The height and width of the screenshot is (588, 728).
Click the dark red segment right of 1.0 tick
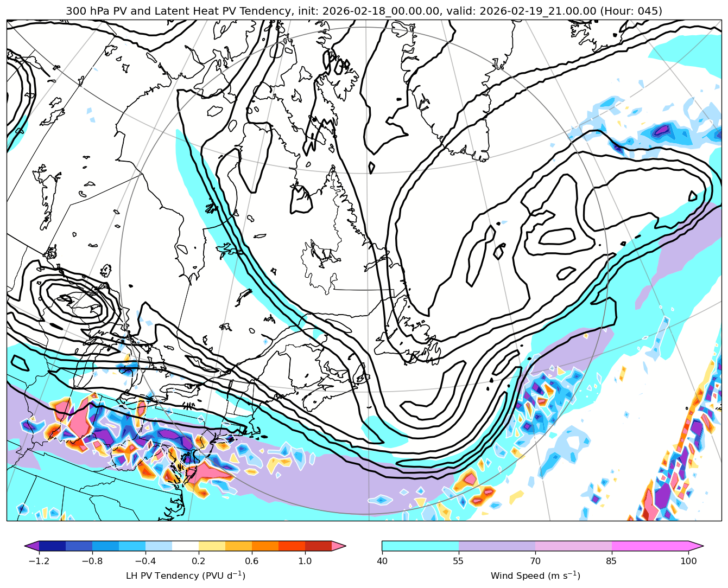click(x=318, y=546)
